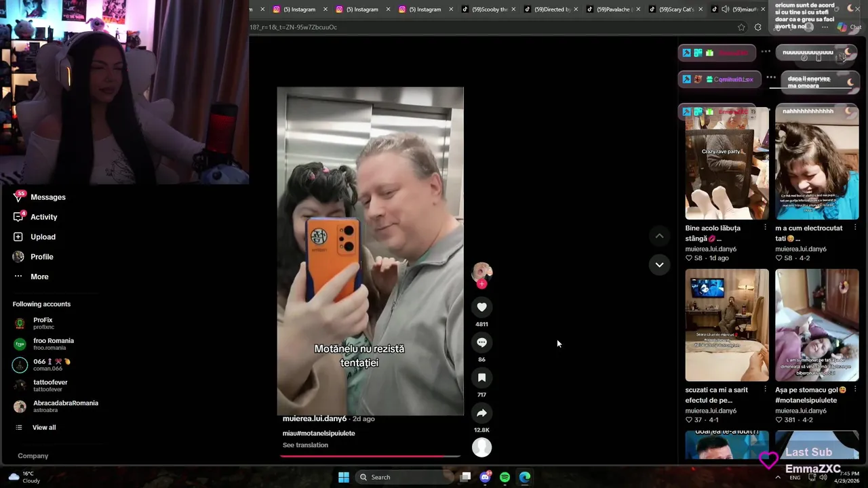Click See translation under caption
Screen dimensions: 868x488
click(305, 445)
